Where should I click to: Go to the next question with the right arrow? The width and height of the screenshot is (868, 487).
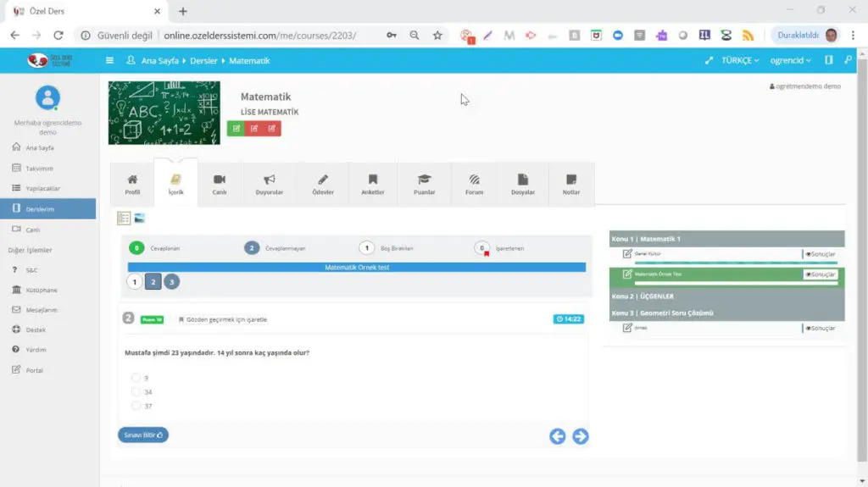coord(581,436)
